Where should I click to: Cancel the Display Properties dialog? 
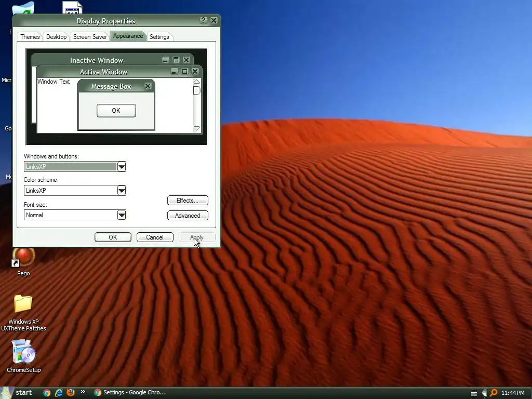(x=155, y=237)
